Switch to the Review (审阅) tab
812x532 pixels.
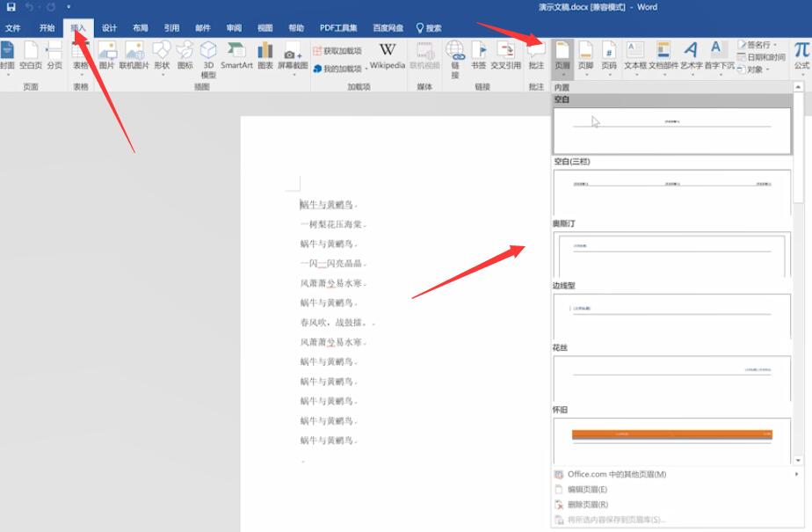(234, 28)
